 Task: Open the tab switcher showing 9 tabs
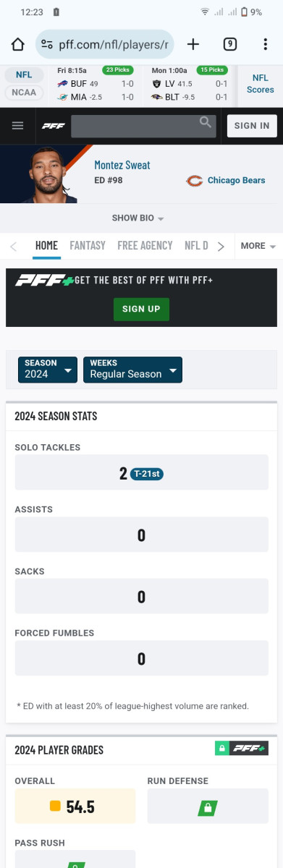pyautogui.click(x=229, y=44)
